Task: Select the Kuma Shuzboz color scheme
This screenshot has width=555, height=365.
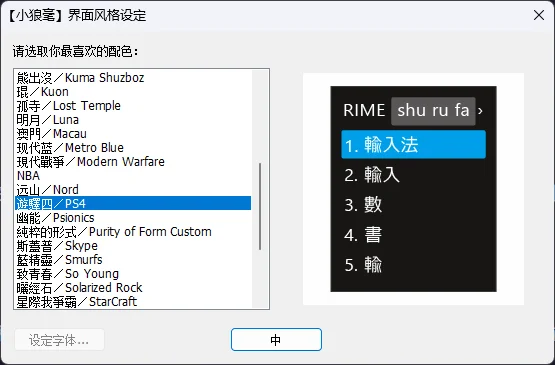Action: (133, 78)
